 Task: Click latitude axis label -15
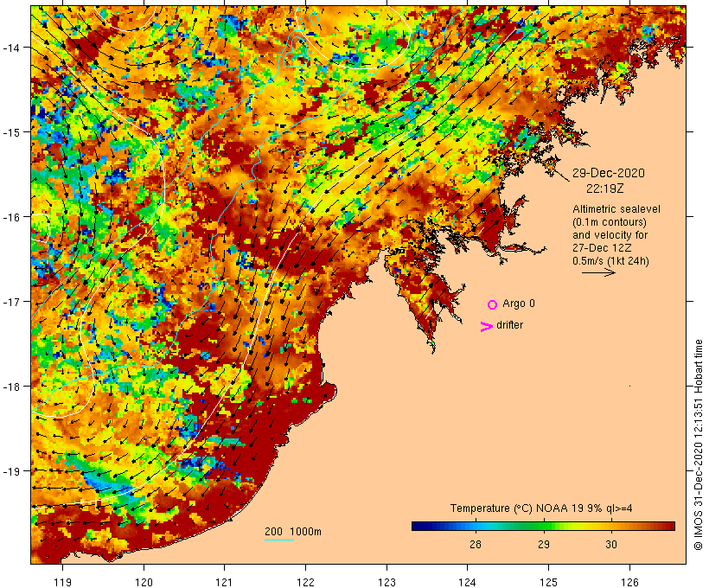coord(10,132)
